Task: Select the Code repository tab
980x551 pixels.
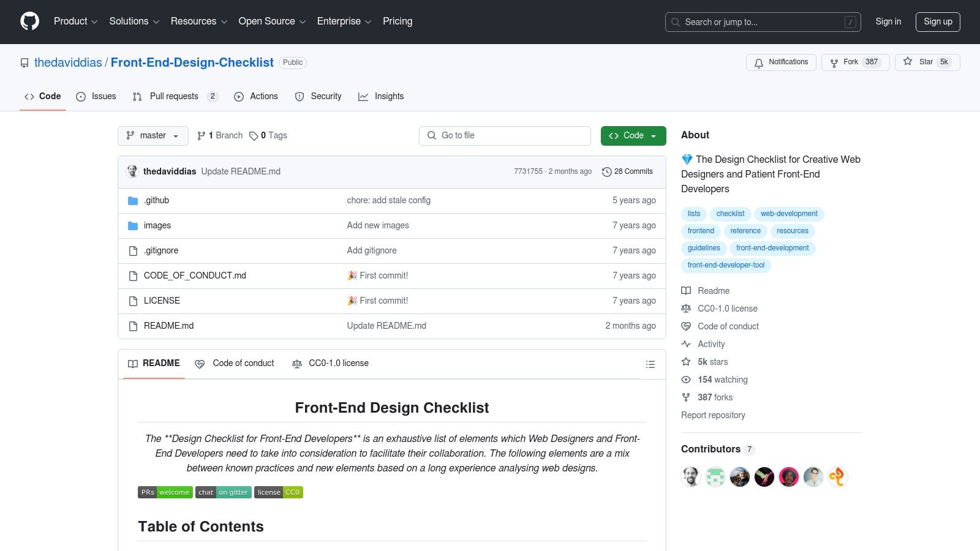Action: (x=43, y=96)
